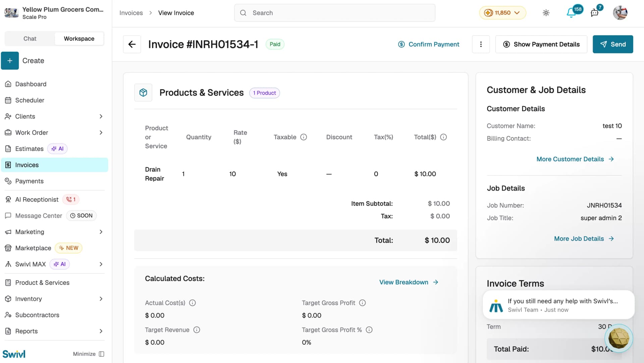Viewport: 644px width, 363px height.
Task: Show info for the Total($) column
Action: coord(443,137)
